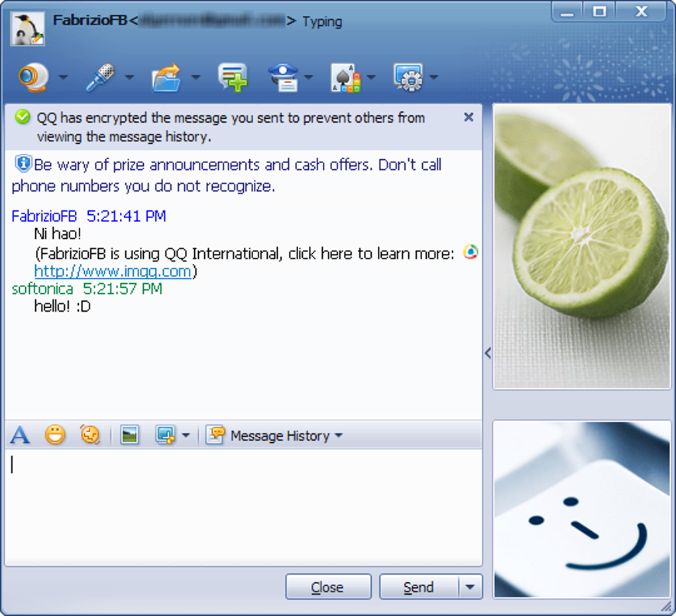
Task: Minimize the chat window
Action: [567, 11]
